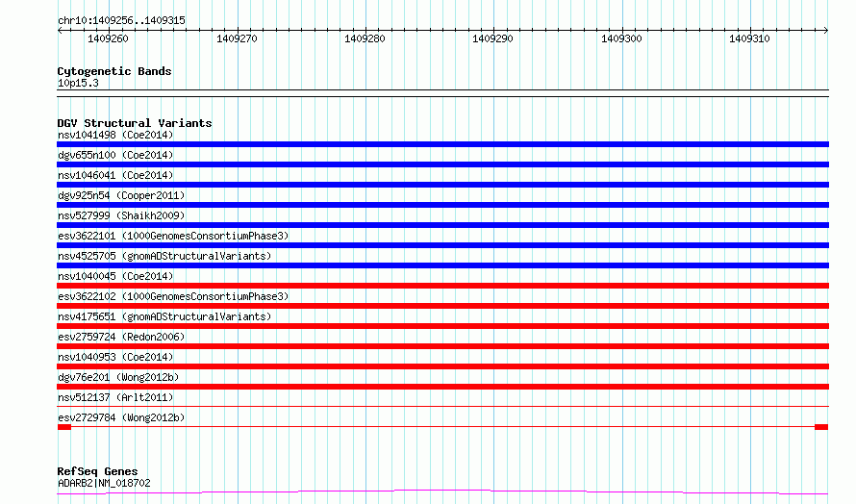The height and width of the screenshot is (504, 856).
Task: Click the magenta ADARB2 gene line
Action: pyautogui.click(x=442, y=492)
